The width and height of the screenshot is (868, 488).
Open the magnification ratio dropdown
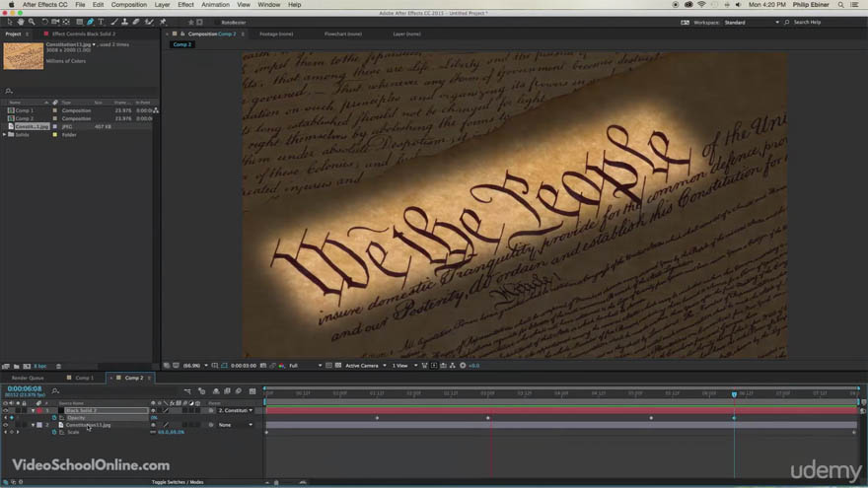[x=195, y=366]
